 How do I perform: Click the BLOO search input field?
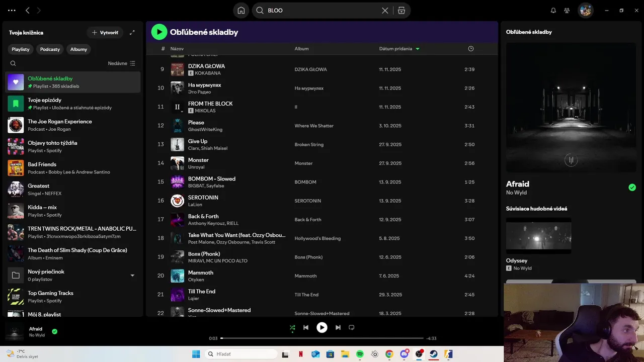(322, 11)
